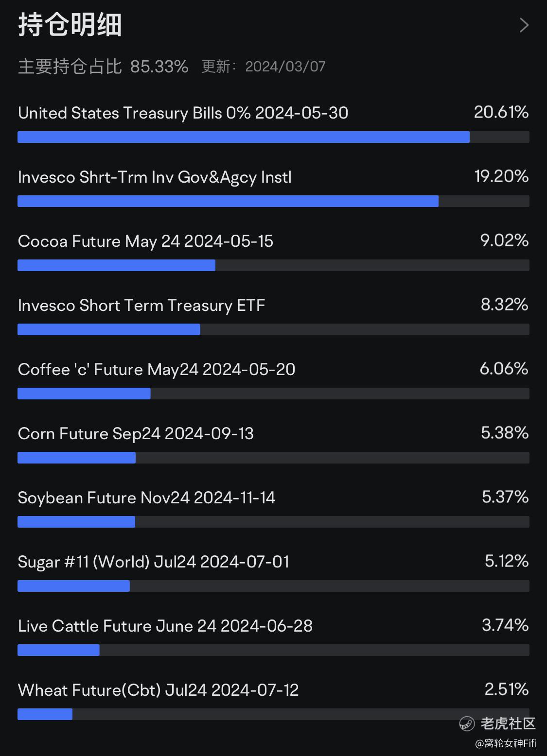
Task: Open Soybean Future Nov24 holding
Action: pyautogui.click(x=146, y=498)
